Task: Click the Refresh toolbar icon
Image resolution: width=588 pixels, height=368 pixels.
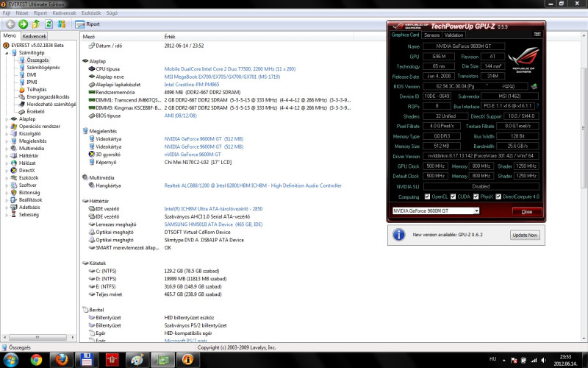Action: click(49, 24)
